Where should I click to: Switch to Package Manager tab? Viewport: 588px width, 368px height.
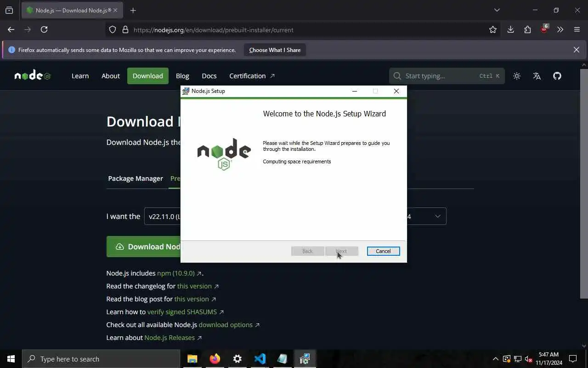click(x=136, y=178)
